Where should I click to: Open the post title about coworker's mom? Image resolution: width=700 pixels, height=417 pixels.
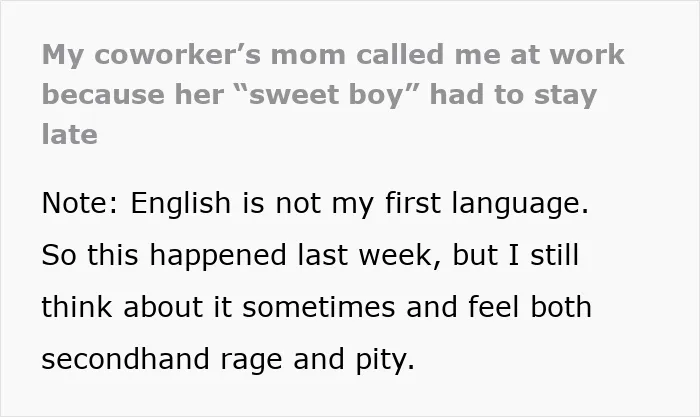click(x=333, y=95)
